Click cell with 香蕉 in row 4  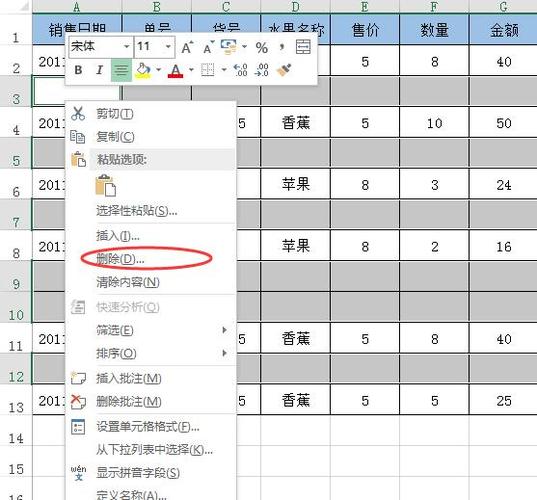tap(296, 123)
